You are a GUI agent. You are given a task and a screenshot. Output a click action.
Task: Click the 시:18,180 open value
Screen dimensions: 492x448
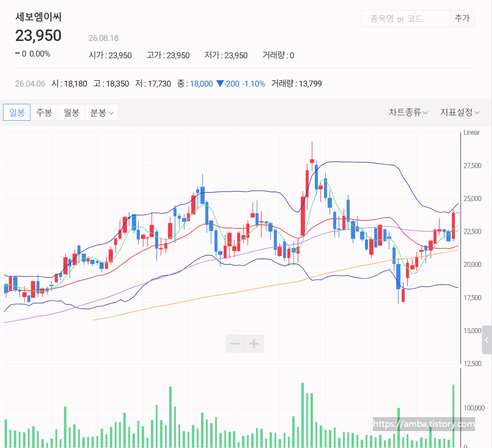click(69, 84)
